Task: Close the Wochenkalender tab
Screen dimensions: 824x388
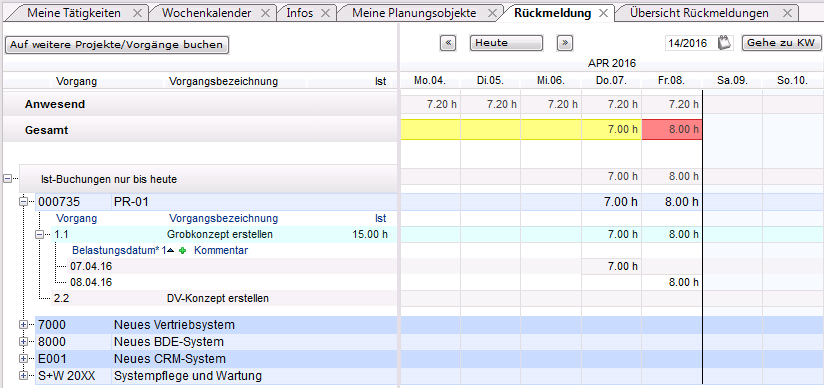Action: (265, 13)
